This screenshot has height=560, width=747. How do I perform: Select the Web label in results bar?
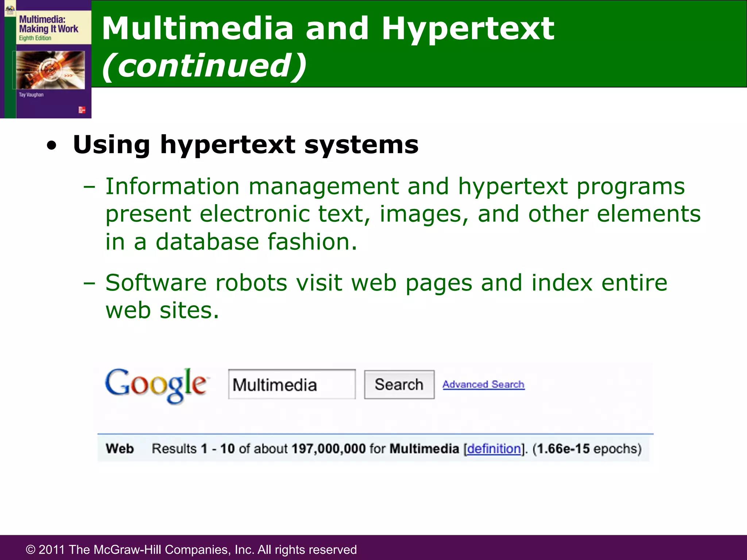coord(120,448)
